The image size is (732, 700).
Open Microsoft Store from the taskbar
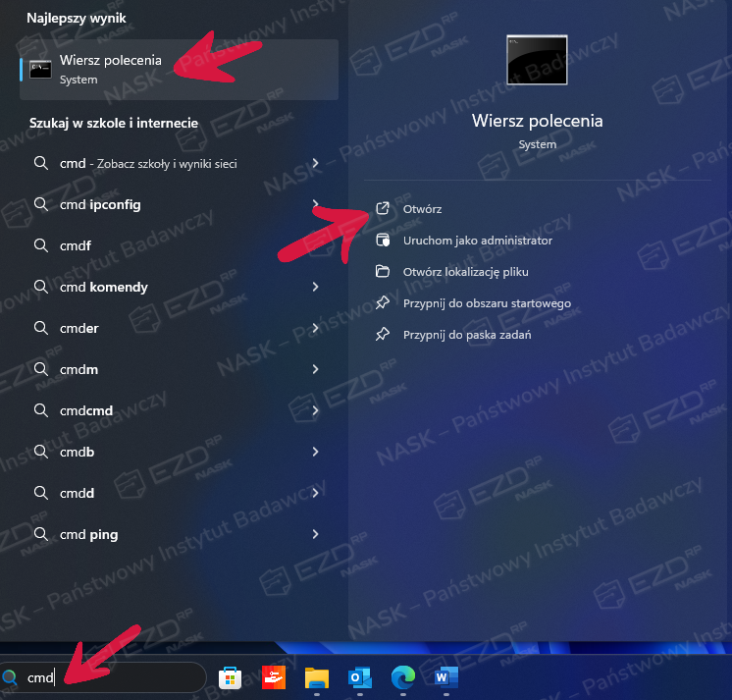point(230,677)
